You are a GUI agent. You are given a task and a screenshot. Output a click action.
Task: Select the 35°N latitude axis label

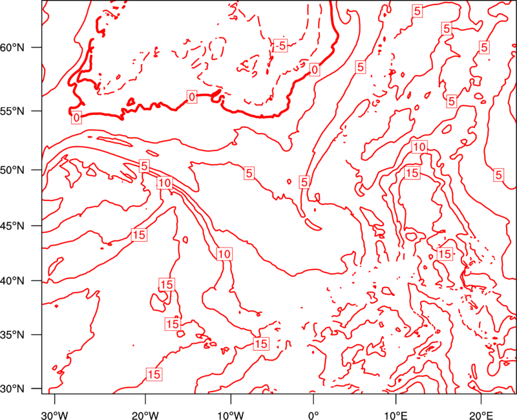click(x=12, y=335)
